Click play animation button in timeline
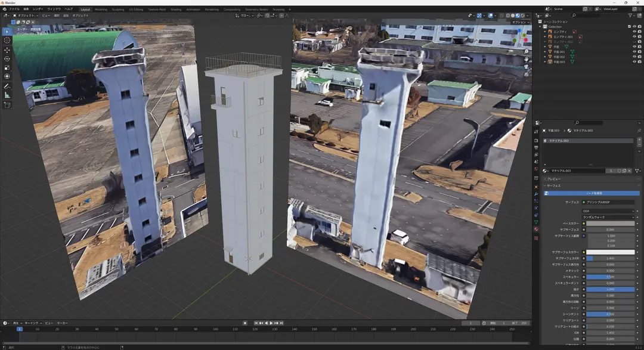Viewport: 644px width, 350px height. [x=271, y=323]
